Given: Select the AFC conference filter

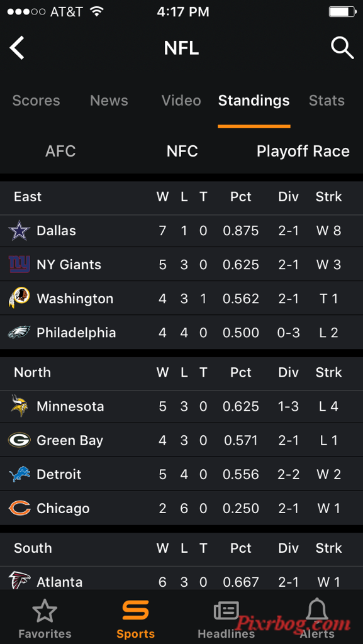Looking at the screenshot, I should click(60, 151).
